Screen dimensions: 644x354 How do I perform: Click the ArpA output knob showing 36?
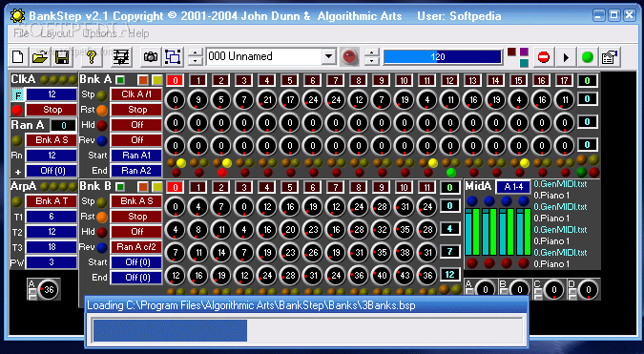pyautogui.click(x=48, y=290)
